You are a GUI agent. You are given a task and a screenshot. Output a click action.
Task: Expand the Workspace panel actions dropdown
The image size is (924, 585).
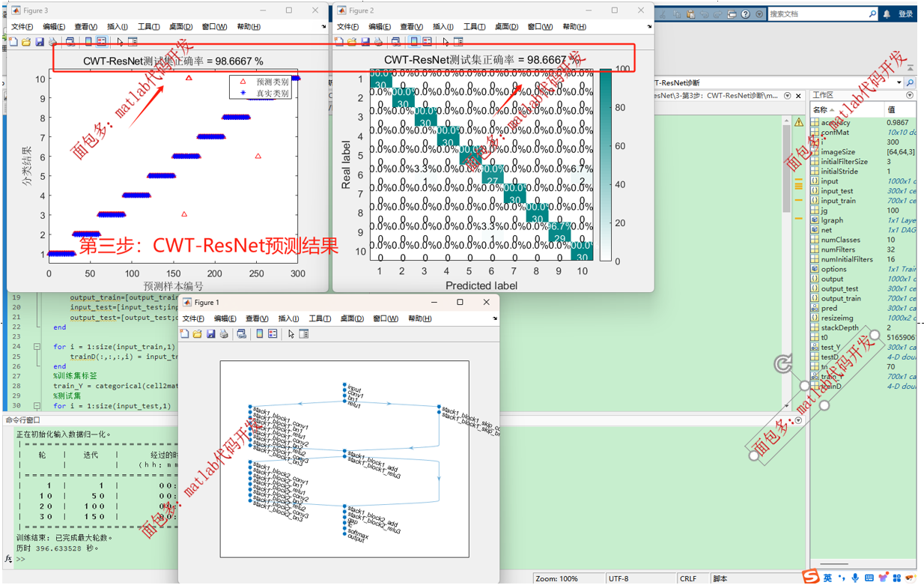tap(910, 96)
